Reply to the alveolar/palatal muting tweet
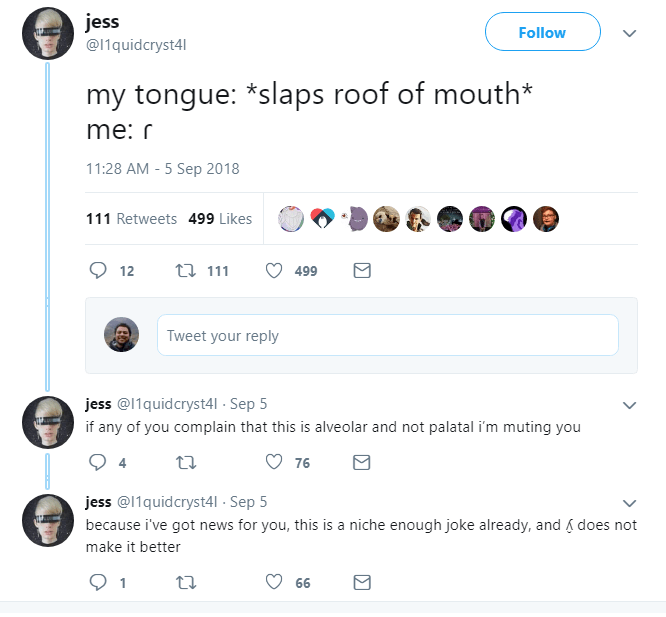This screenshot has height=617, width=666. pyautogui.click(x=98, y=462)
